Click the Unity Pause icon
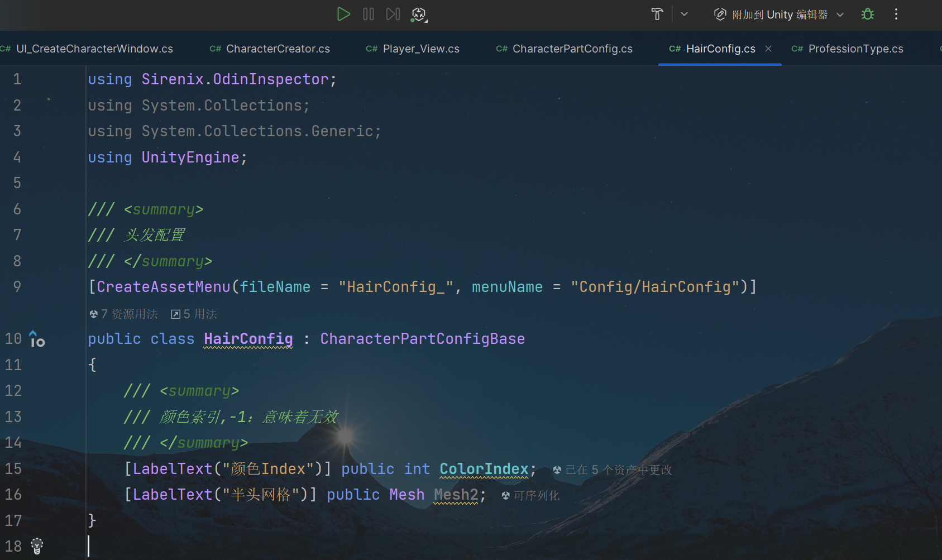Image resolution: width=942 pixels, height=560 pixels. 369,15
